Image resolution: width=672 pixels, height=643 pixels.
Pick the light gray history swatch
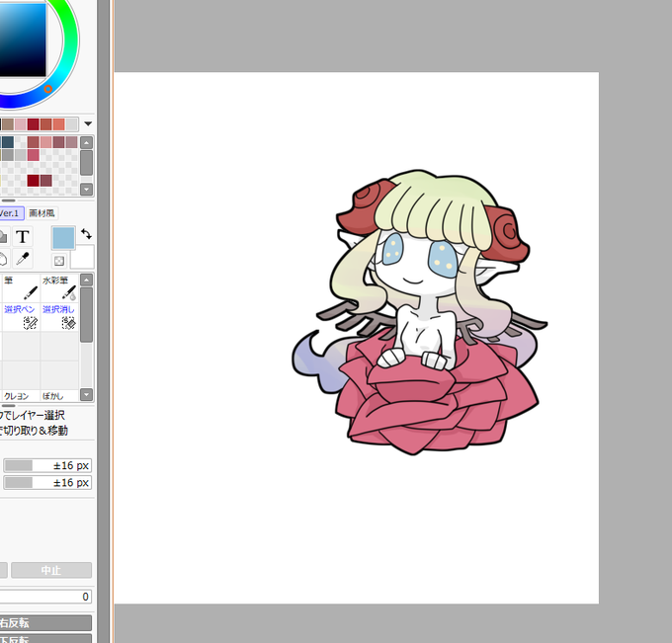point(71,124)
